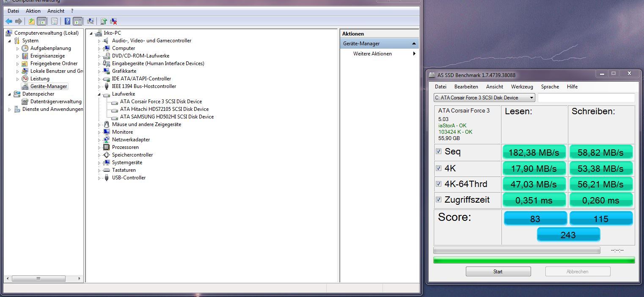Click the Ereignisanzeige icon in tree

25,56
